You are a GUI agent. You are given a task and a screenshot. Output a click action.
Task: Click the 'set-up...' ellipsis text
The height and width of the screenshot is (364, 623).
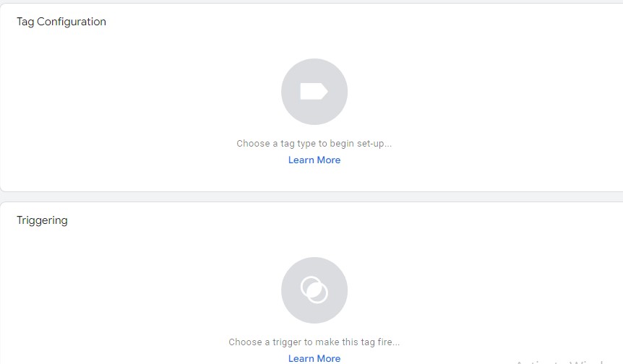374,144
